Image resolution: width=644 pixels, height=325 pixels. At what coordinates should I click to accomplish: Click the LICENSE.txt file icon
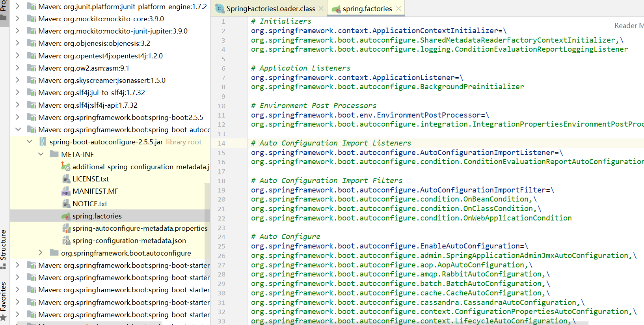66,179
